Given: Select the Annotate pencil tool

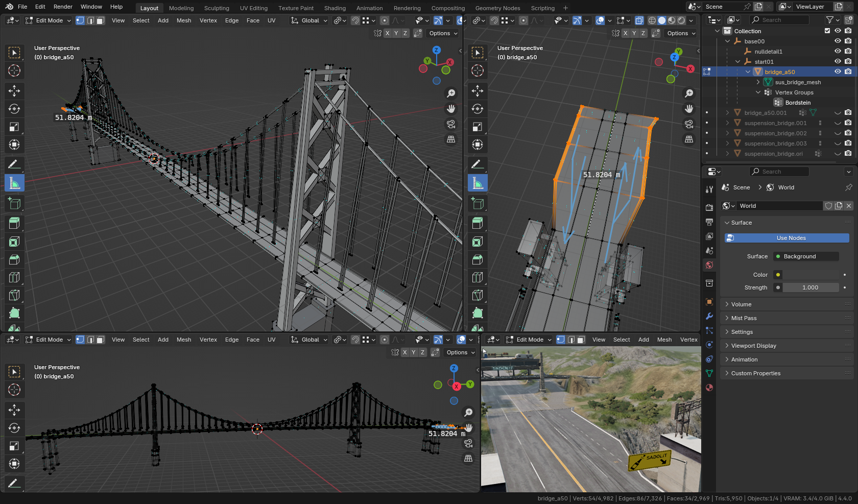Looking at the screenshot, I should [x=14, y=164].
